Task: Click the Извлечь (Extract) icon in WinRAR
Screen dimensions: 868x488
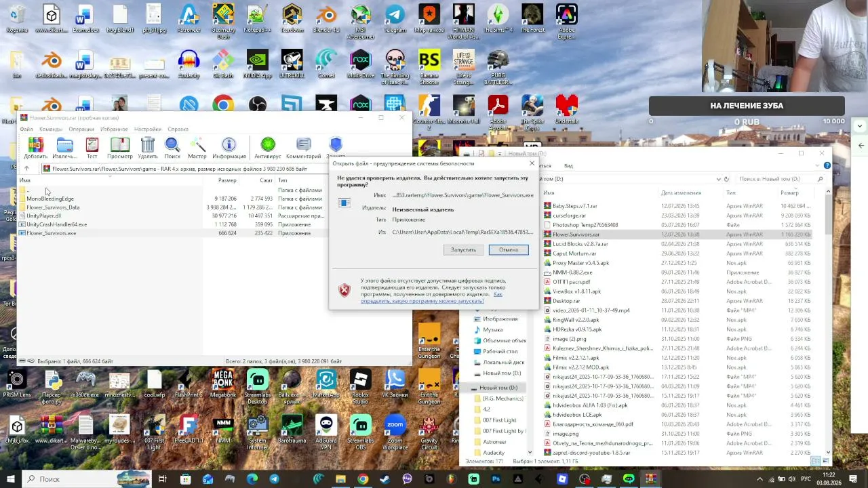Action: click(64, 148)
